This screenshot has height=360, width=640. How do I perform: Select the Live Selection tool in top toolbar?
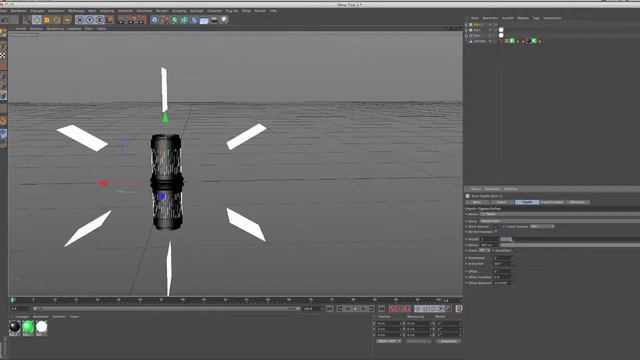[x=27, y=20]
